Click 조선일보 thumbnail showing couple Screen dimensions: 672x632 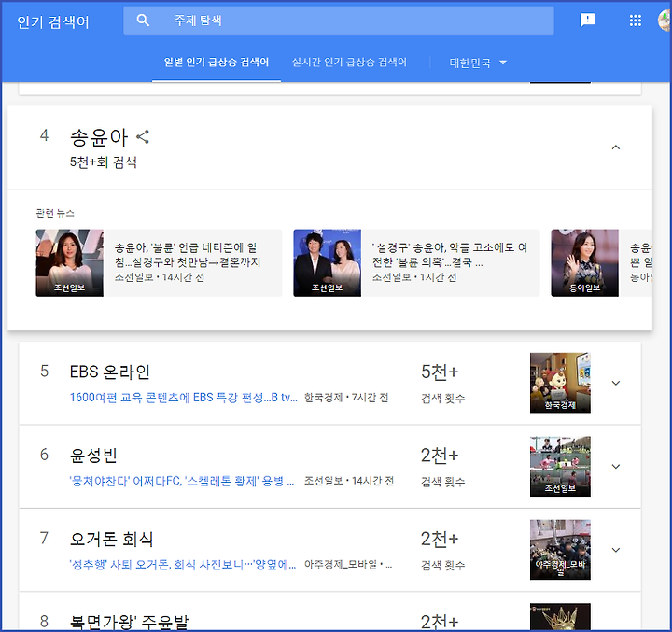[327, 263]
